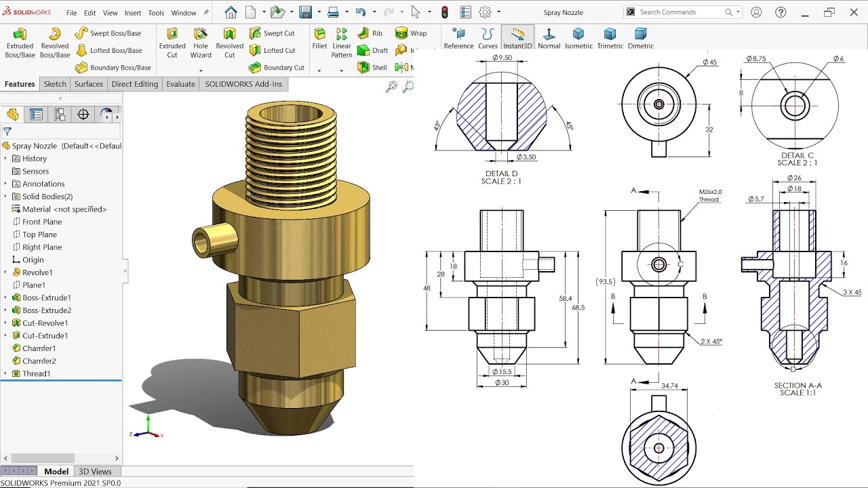
Task: Open the Tools menu
Action: tap(156, 13)
